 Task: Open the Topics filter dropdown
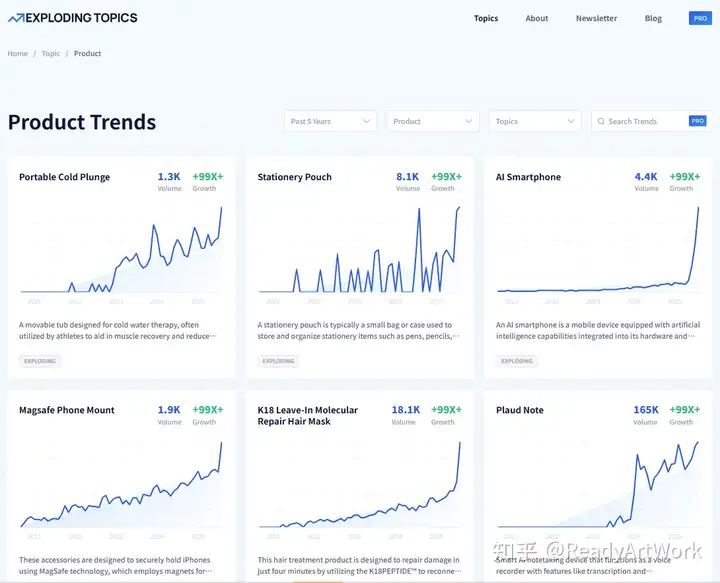pos(535,121)
